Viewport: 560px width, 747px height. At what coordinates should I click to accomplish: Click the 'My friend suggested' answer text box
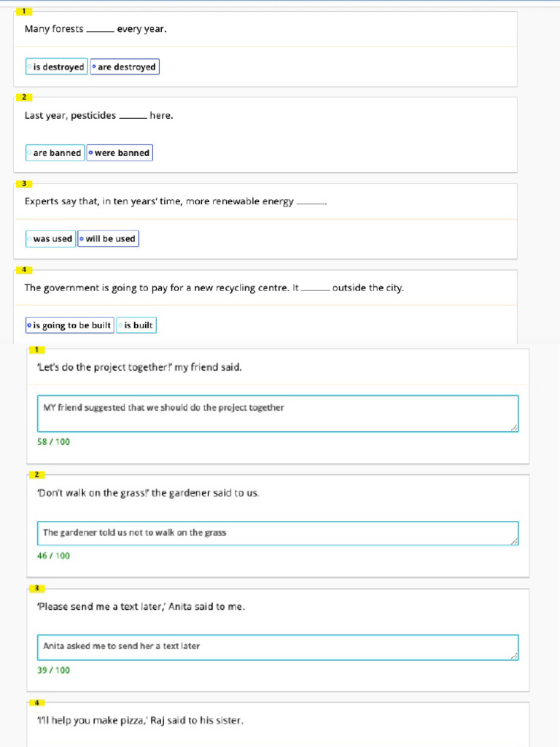[x=277, y=413]
